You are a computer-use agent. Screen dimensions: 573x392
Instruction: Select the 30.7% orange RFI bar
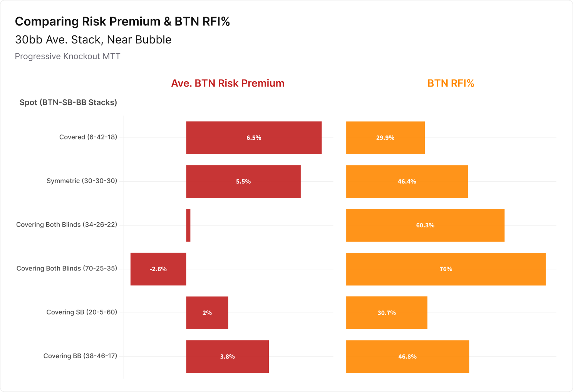(387, 313)
